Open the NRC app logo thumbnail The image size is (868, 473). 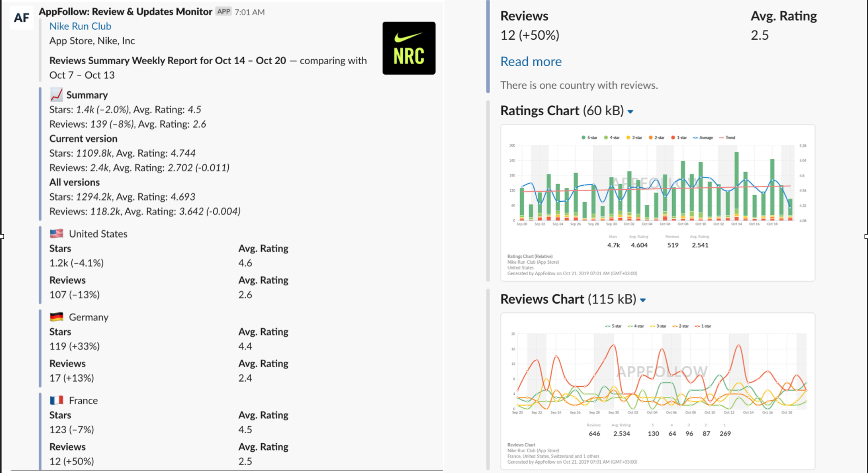coord(409,48)
